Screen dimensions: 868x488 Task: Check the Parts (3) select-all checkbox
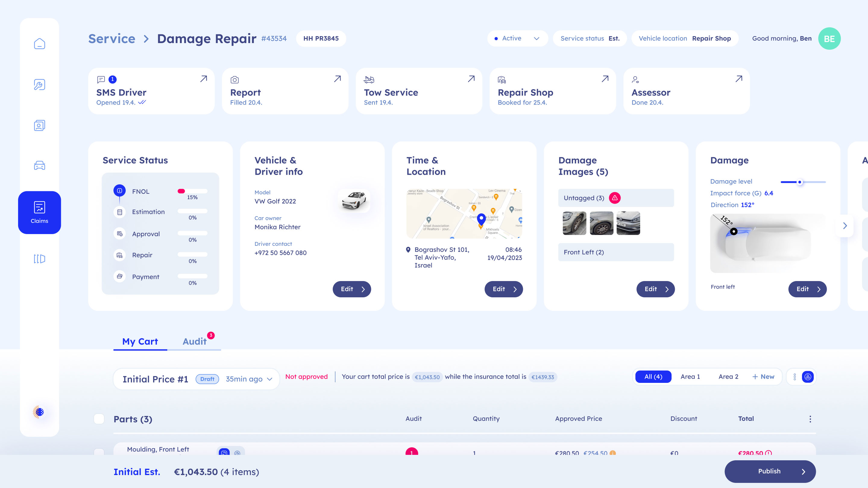pyautogui.click(x=99, y=419)
